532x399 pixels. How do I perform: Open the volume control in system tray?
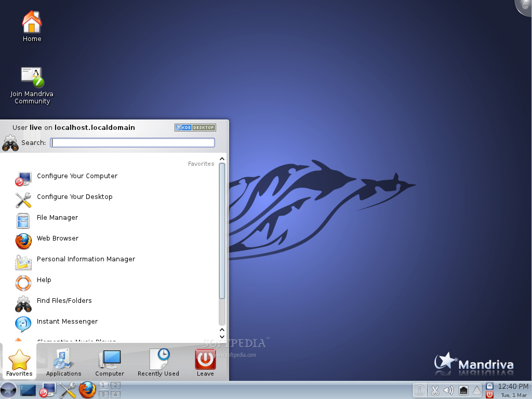pyautogui.click(x=449, y=390)
